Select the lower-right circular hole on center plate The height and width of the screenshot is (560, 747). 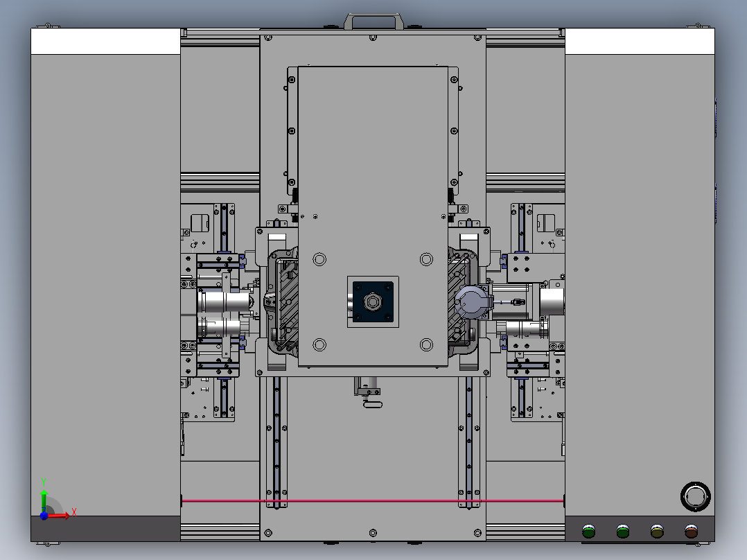(x=426, y=344)
